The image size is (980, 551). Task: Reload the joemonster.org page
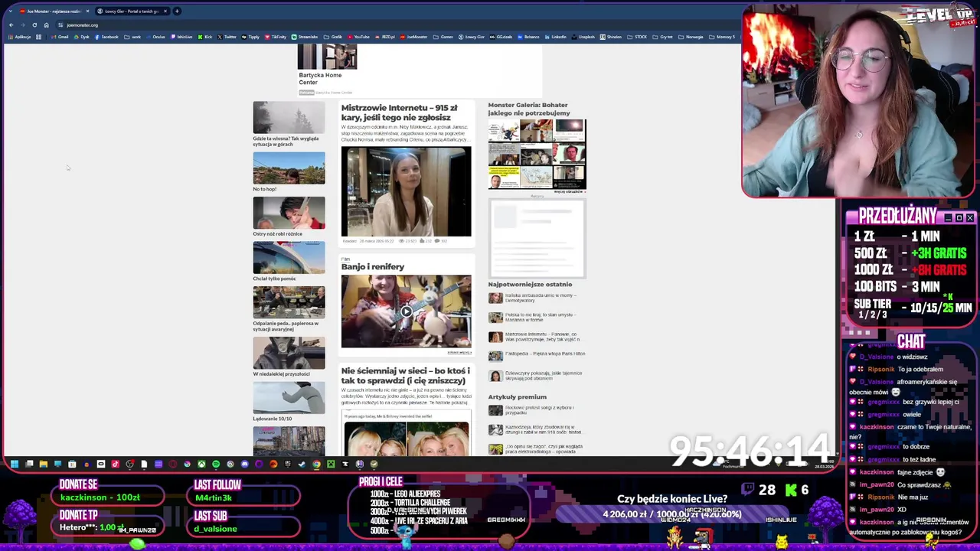point(34,25)
